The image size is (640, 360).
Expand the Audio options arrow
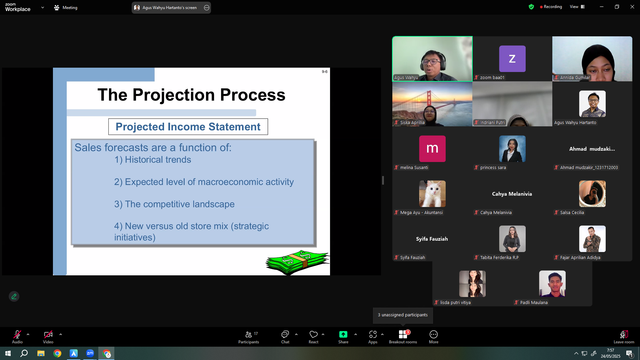click(x=28, y=334)
